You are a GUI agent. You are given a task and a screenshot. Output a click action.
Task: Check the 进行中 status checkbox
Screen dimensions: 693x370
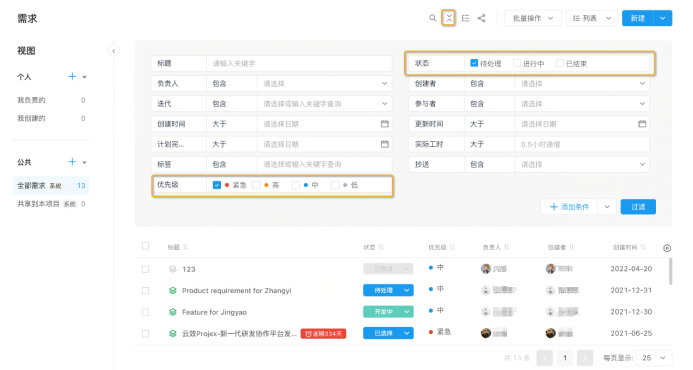(517, 63)
